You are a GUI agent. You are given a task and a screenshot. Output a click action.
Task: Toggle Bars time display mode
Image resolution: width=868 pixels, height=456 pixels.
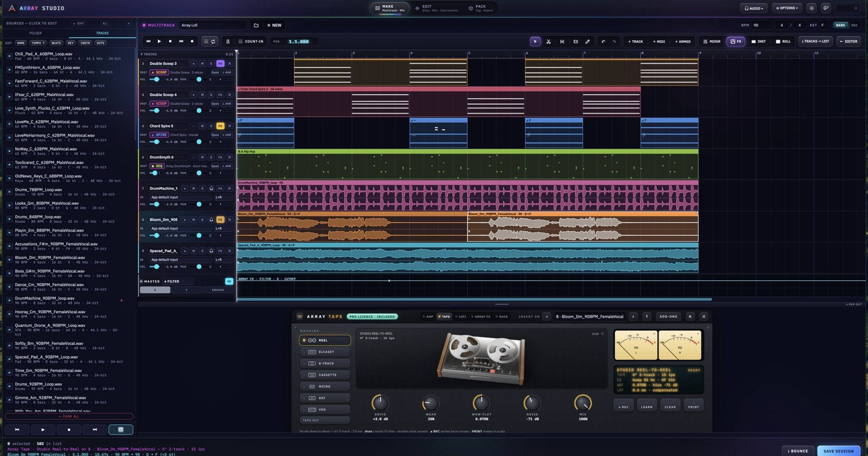tap(840, 25)
